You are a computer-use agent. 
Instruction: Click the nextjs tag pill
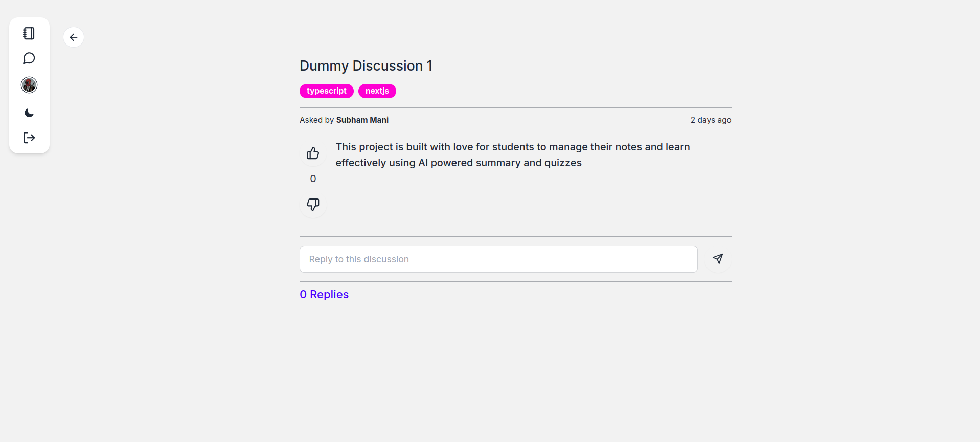point(377,91)
